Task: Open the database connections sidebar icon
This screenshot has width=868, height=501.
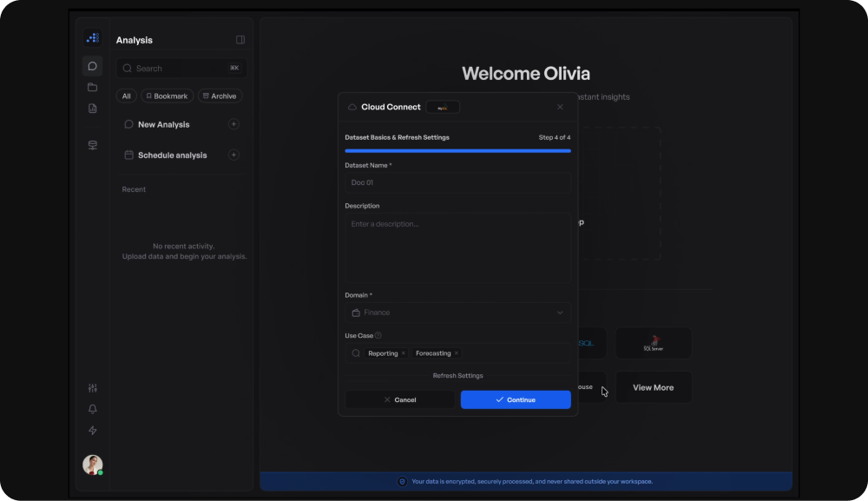Action: [93, 145]
